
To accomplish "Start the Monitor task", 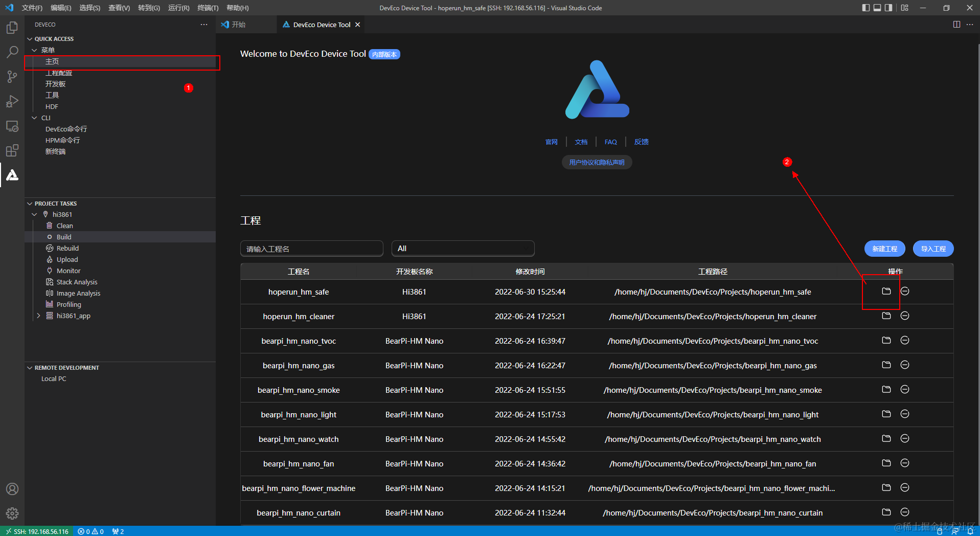I will pos(69,271).
